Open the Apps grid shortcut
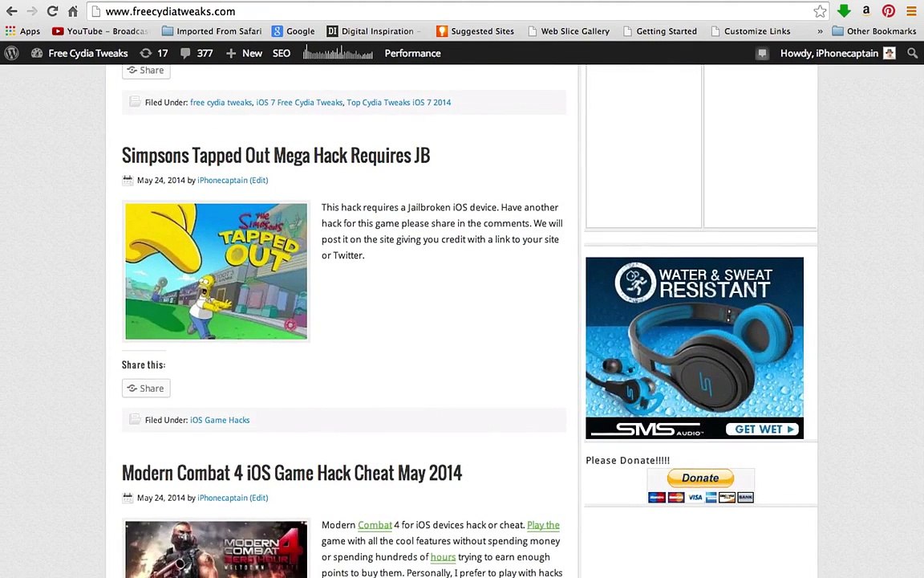924x578 pixels. [x=23, y=31]
